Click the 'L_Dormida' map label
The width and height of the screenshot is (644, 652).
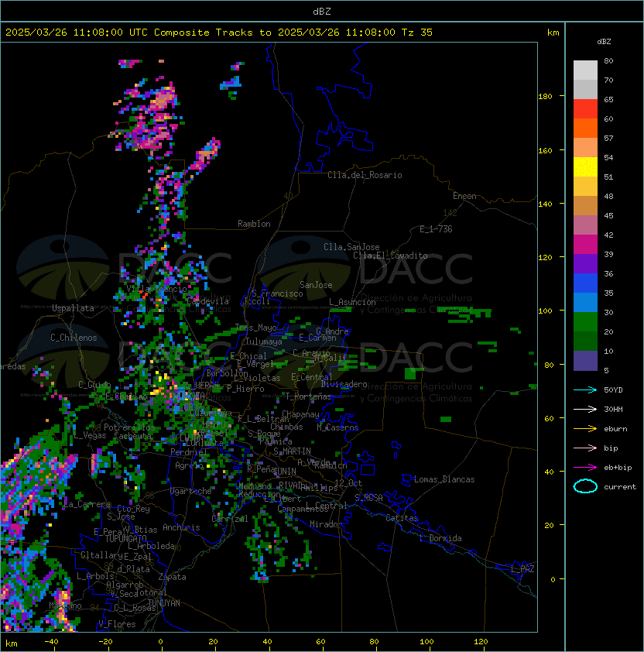coord(440,538)
